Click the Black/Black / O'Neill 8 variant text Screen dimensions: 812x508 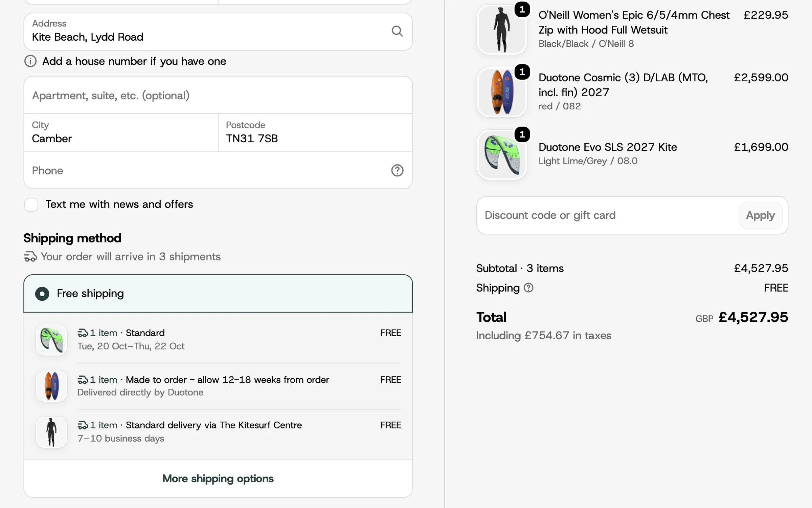click(x=586, y=44)
